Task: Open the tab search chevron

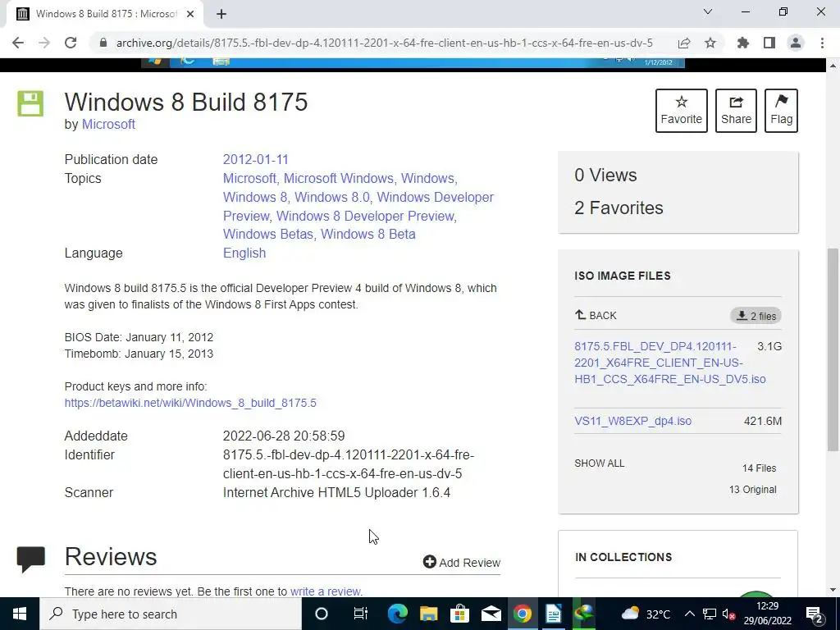Action: [708, 11]
